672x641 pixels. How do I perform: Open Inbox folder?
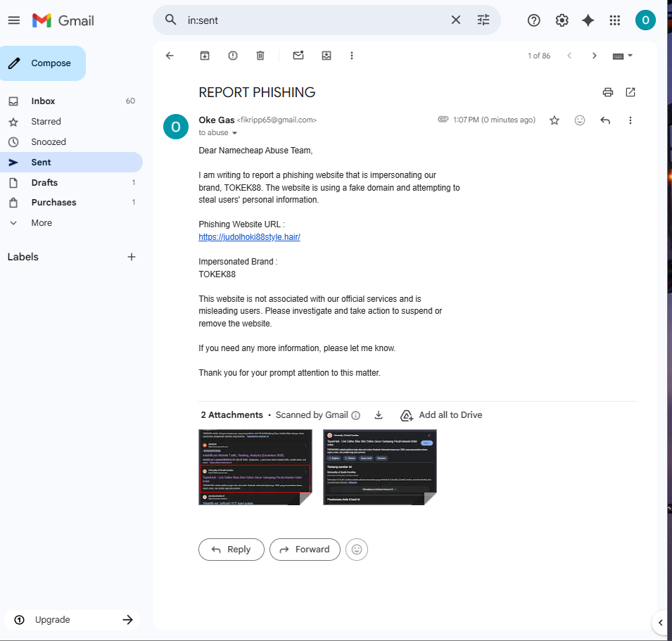71,101
